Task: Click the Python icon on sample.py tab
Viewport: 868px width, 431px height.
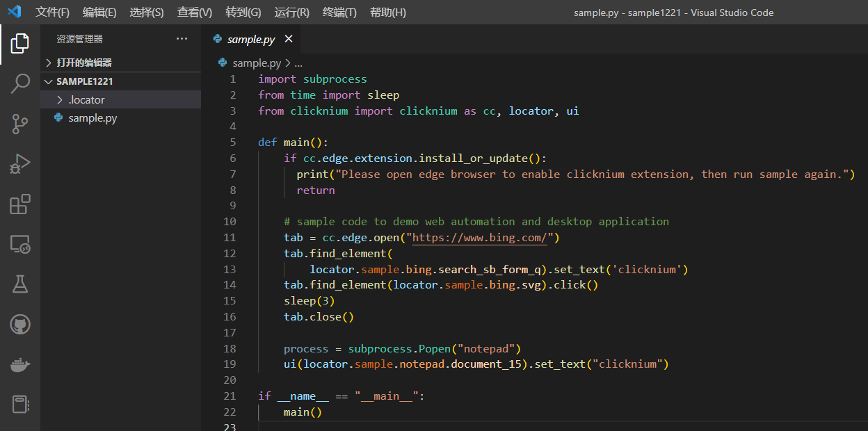Action: tap(218, 39)
